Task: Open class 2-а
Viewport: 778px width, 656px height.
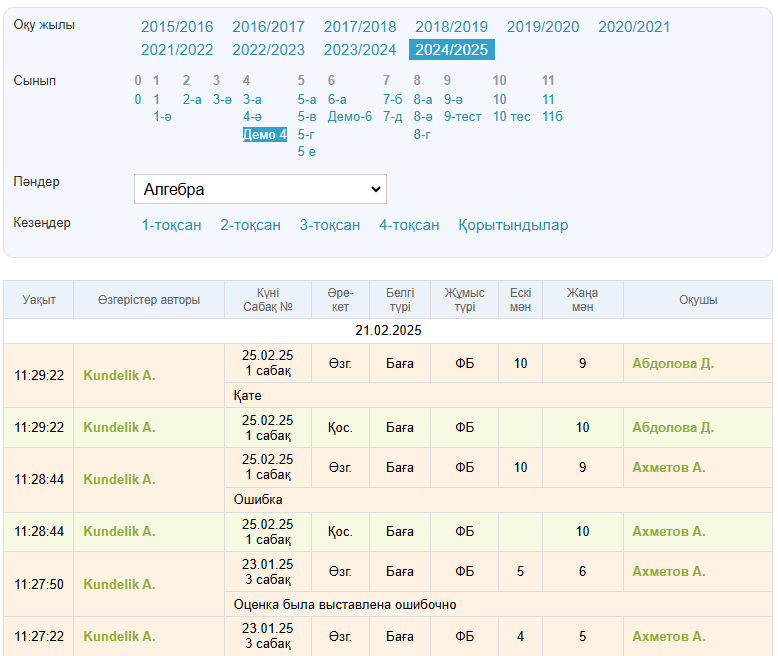Action: click(x=192, y=99)
